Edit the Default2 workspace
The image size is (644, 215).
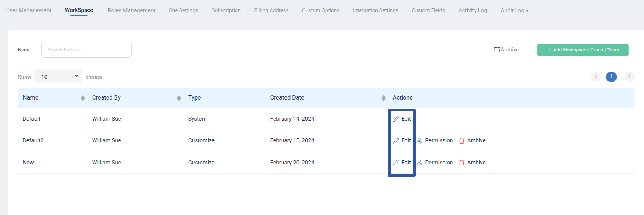coord(402,140)
